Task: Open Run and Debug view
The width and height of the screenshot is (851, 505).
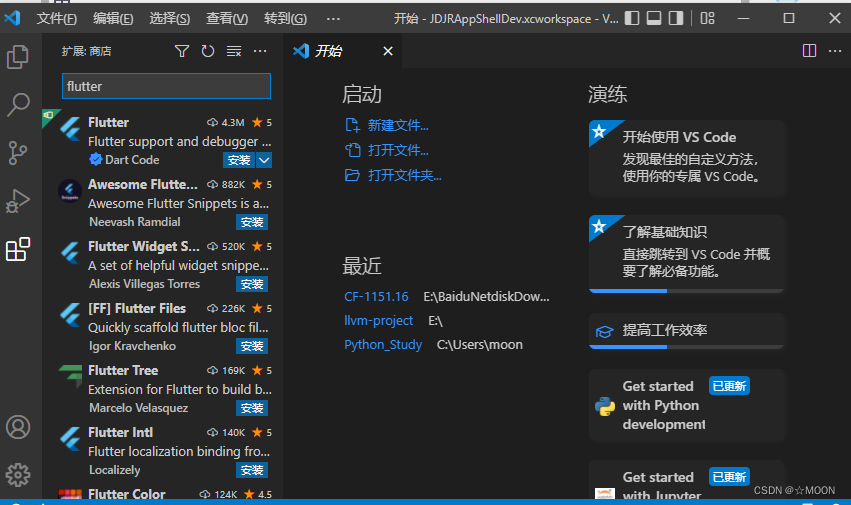Action: click(x=18, y=201)
